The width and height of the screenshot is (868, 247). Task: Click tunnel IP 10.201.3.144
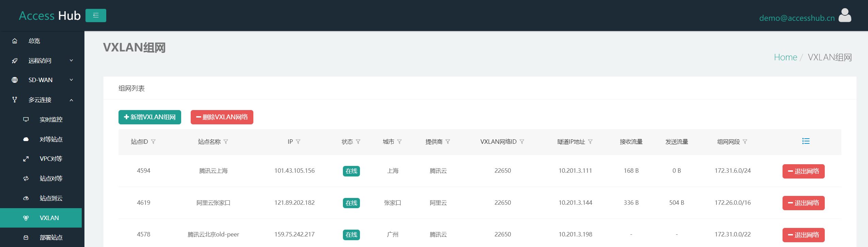(575, 203)
